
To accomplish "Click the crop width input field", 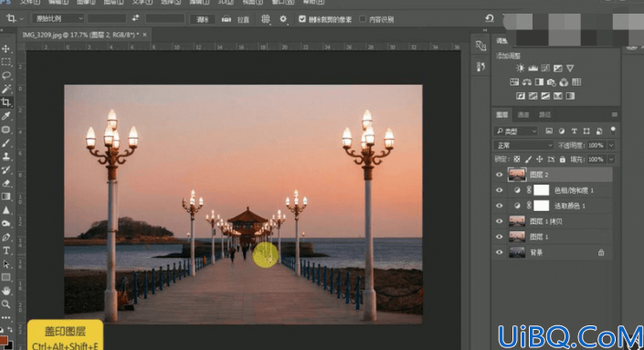I will pyautogui.click(x=107, y=18).
